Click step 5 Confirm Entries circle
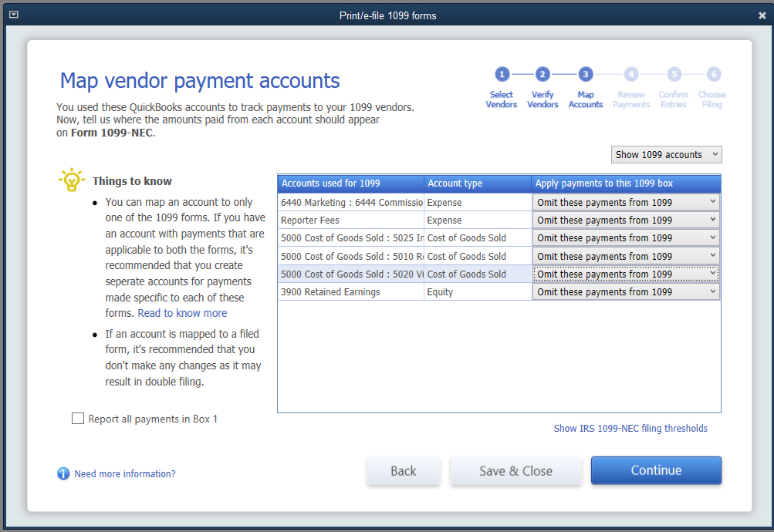This screenshot has height=532, width=774. click(674, 75)
